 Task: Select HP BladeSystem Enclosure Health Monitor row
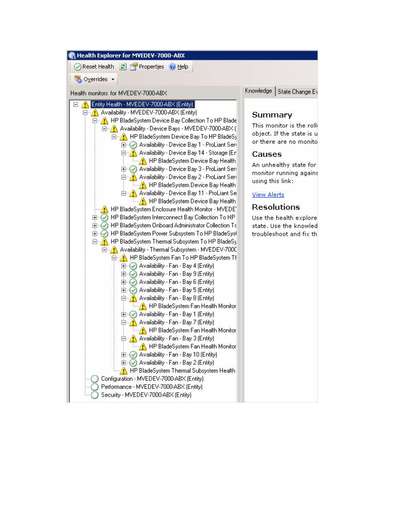173,209
